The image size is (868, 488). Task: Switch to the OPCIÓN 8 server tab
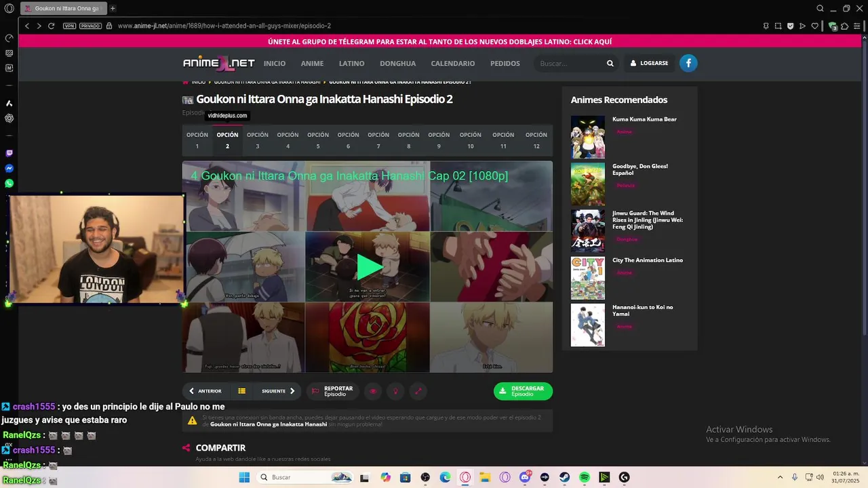(408, 140)
